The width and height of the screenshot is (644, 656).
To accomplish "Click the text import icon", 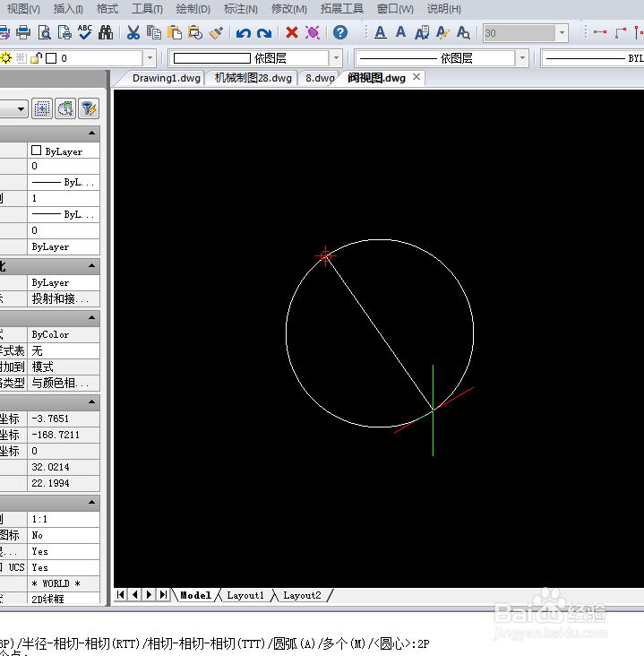I will tap(422, 32).
